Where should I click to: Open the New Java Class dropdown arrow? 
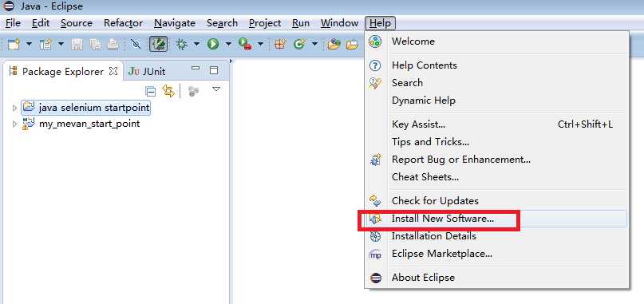click(x=314, y=44)
